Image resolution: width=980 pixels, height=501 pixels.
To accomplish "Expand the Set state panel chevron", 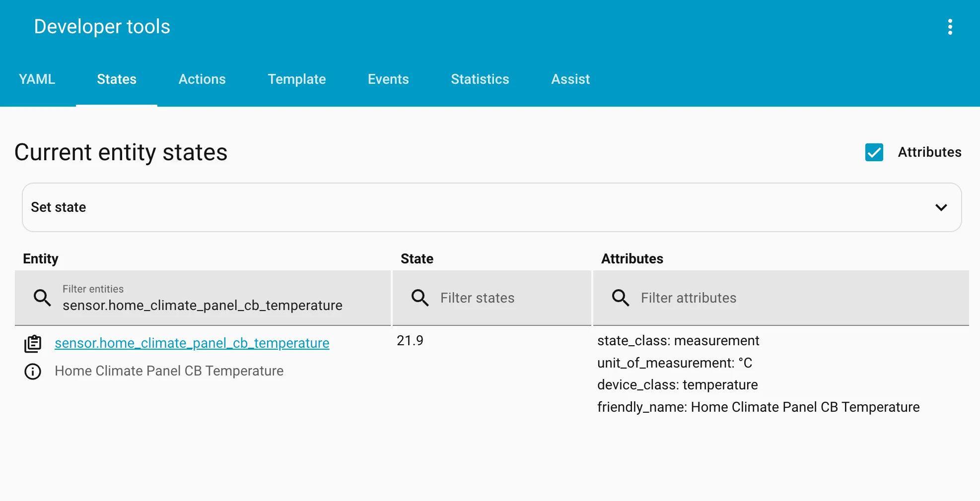I will click(x=941, y=207).
